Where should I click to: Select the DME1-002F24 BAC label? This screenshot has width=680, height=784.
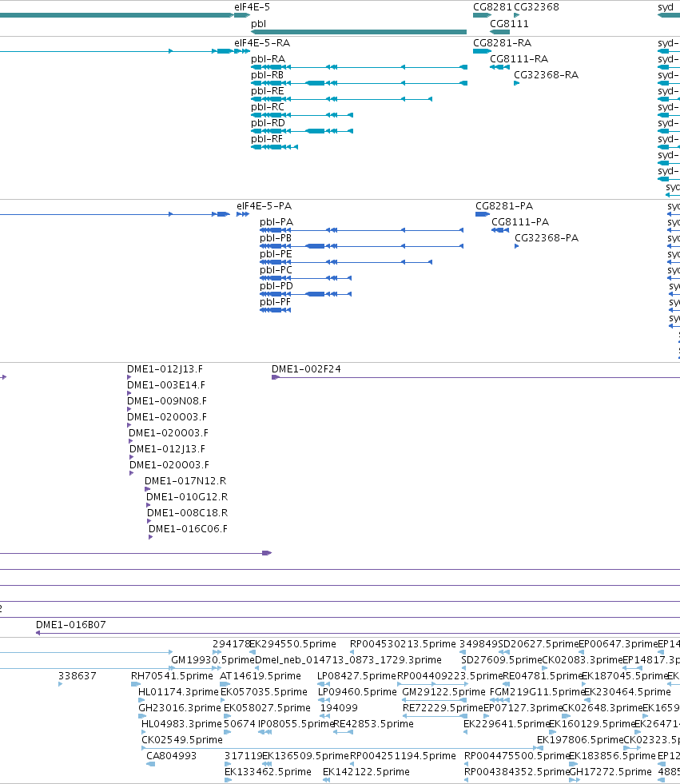click(x=306, y=369)
